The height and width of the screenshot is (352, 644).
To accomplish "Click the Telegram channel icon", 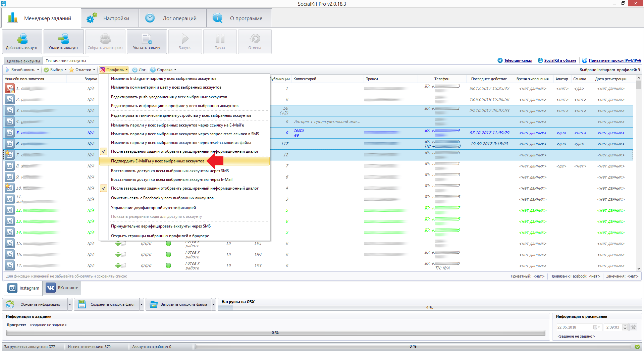I will point(500,60).
